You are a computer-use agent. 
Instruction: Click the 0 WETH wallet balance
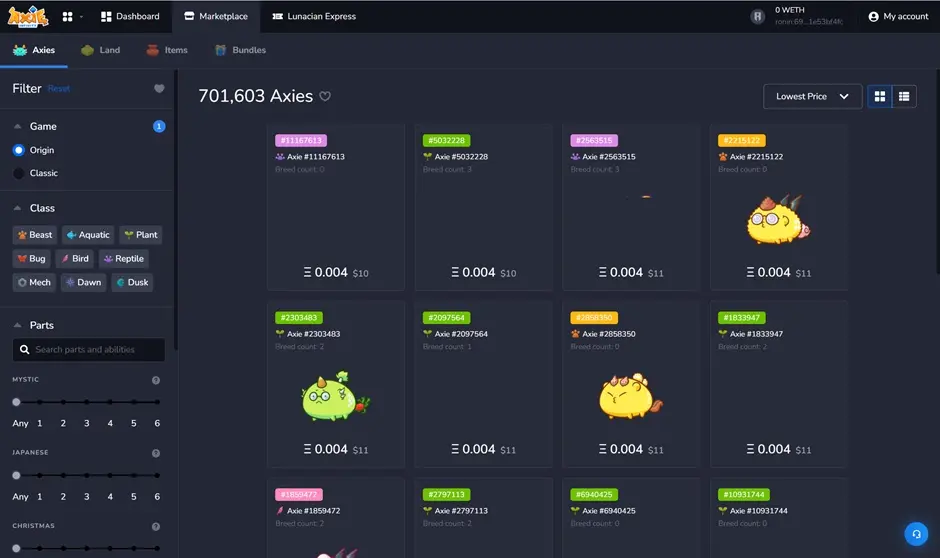(x=790, y=10)
